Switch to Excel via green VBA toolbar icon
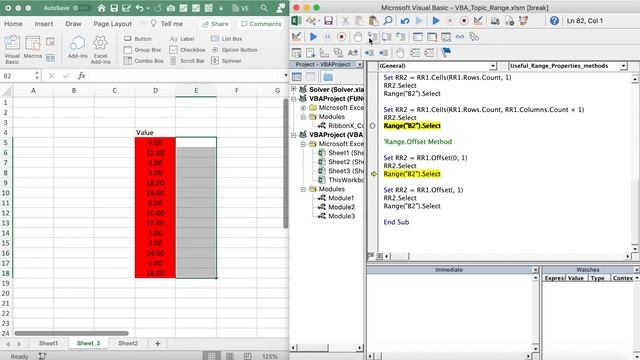This screenshot has height=360, width=640. point(296,20)
